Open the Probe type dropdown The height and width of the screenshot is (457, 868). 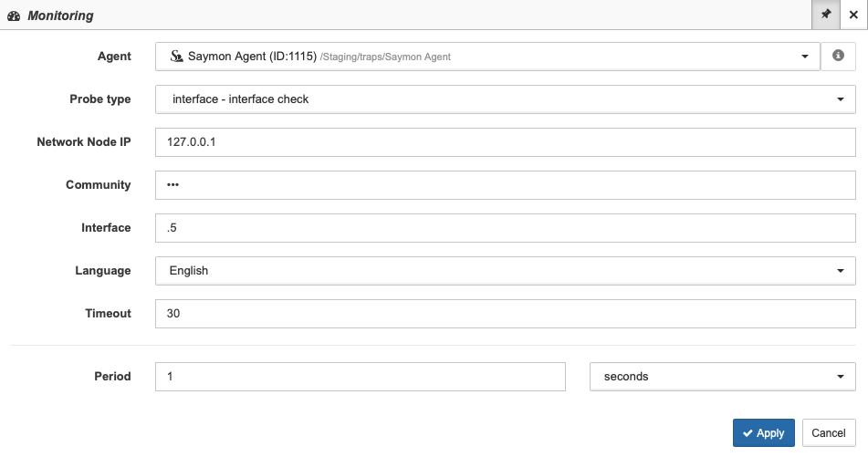click(506, 99)
